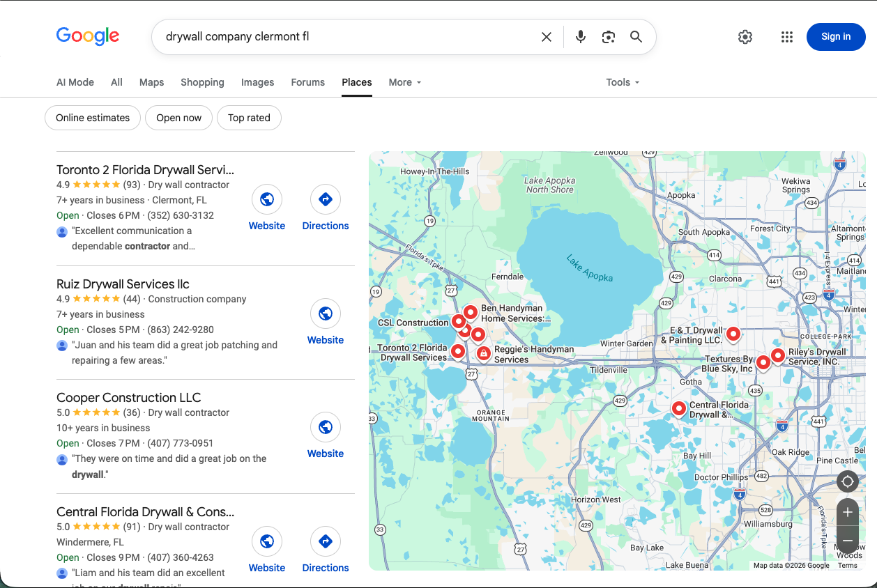This screenshot has width=877, height=588.
Task: Switch to the Shopping tab
Action: tap(202, 82)
